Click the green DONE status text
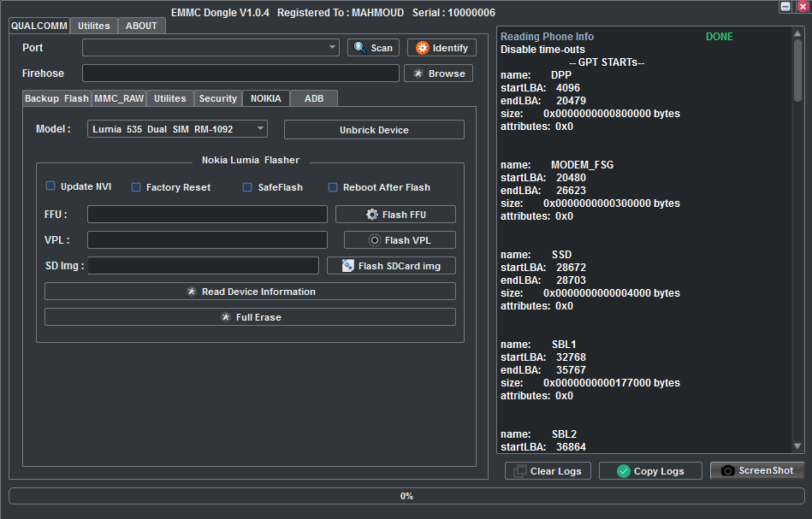 (720, 37)
